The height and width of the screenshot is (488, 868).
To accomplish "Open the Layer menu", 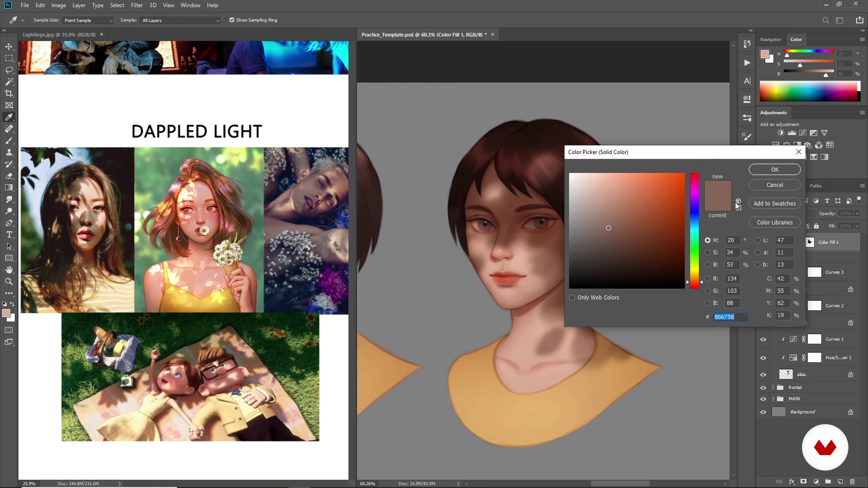I will point(79,5).
